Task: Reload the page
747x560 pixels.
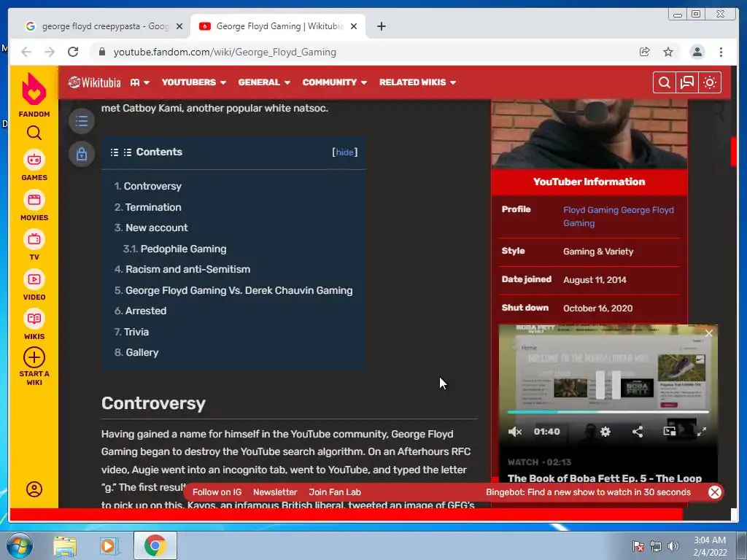Action: 73,52
